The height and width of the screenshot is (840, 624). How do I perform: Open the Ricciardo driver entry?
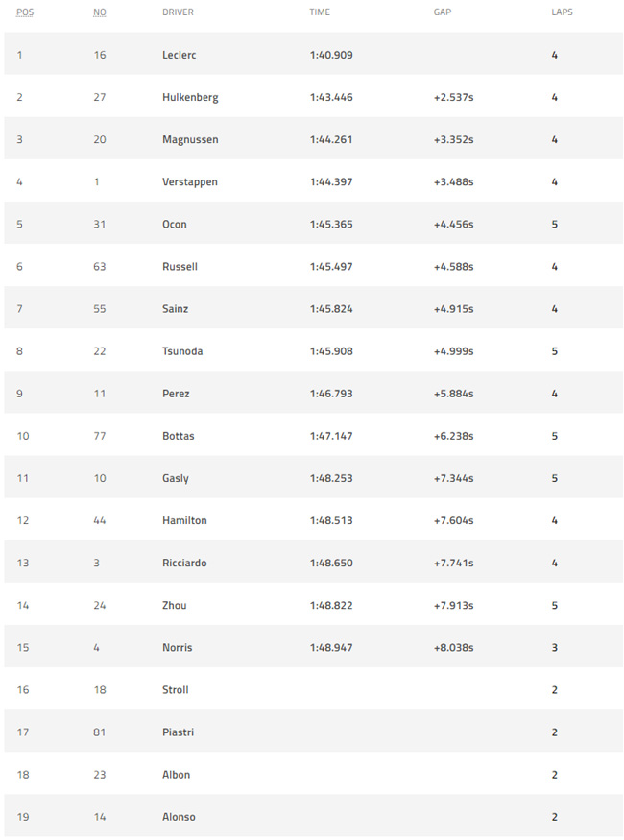pyautogui.click(x=184, y=563)
